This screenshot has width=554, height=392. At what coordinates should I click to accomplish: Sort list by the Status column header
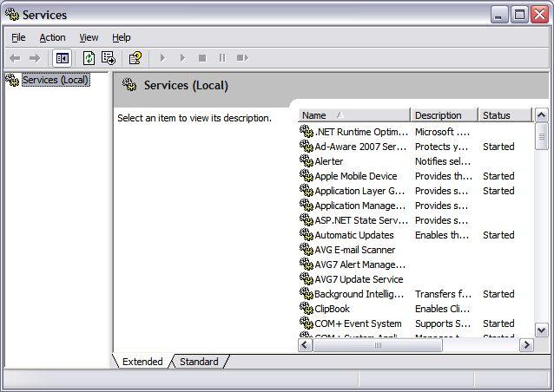click(x=503, y=115)
